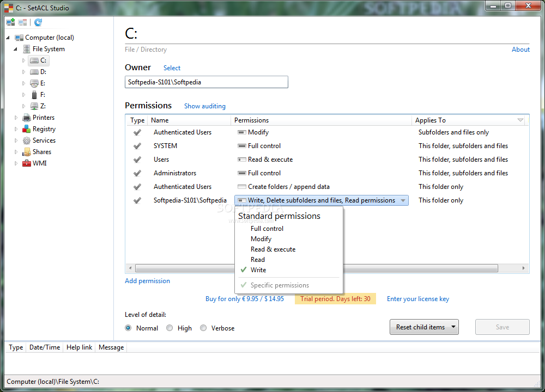
Task: Select the Normal level of detail
Action: coord(128,328)
